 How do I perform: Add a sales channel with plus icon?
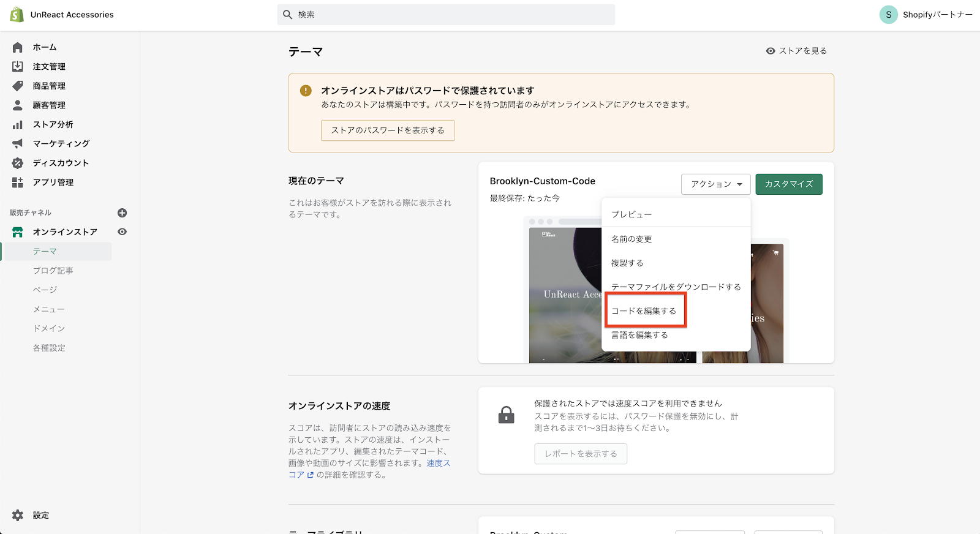click(x=122, y=212)
